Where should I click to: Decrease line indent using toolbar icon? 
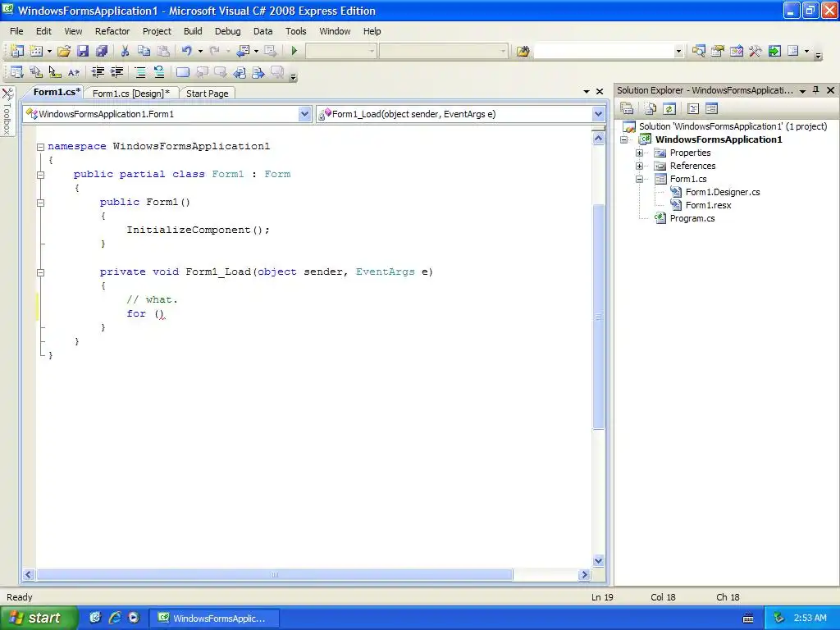coord(98,72)
